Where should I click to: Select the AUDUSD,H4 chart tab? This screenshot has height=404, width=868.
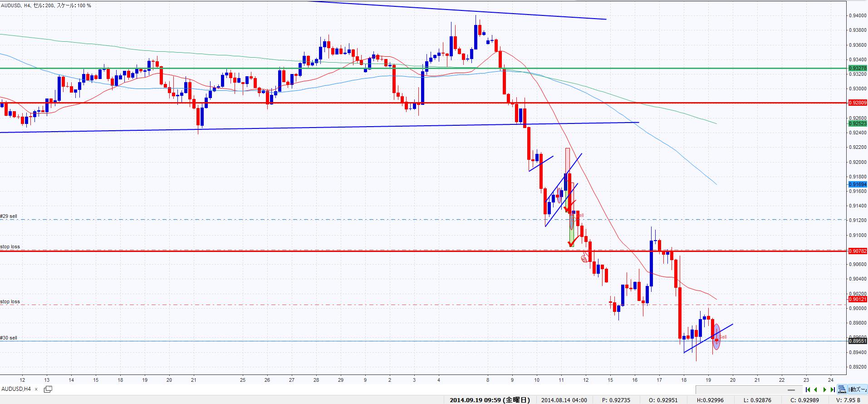(16, 389)
